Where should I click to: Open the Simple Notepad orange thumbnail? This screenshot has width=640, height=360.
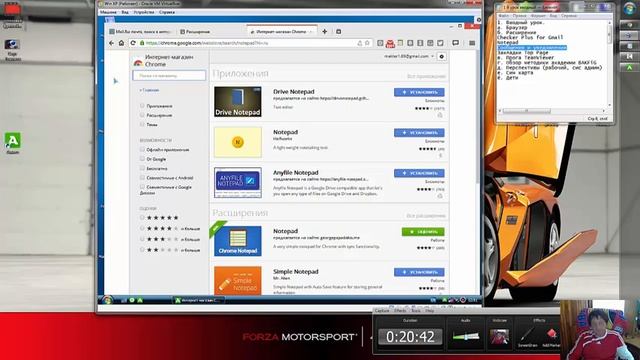click(238, 281)
